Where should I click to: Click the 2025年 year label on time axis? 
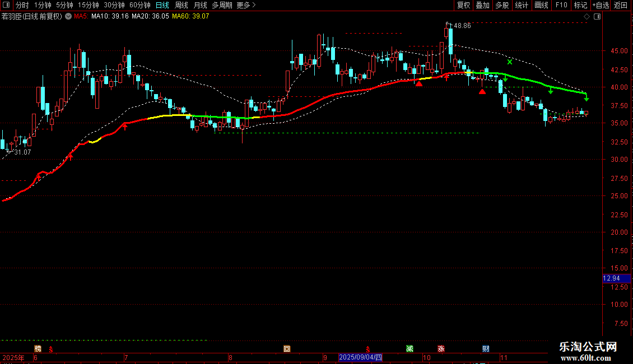coord(13,357)
